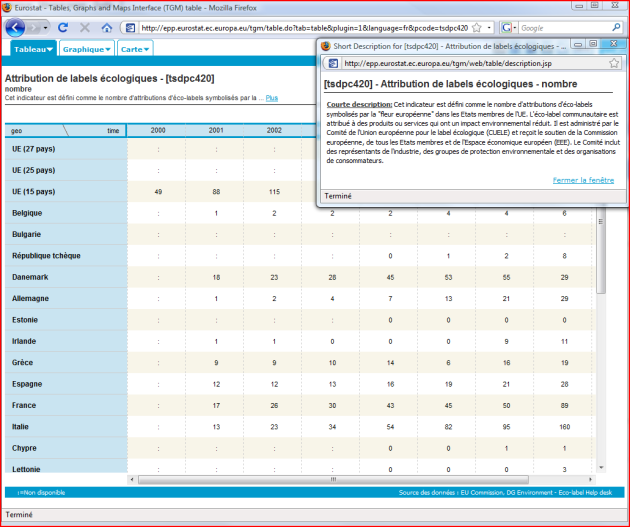
Task: Select the UE (25 pays) row label
Action: pyautogui.click(x=33, y=170)
